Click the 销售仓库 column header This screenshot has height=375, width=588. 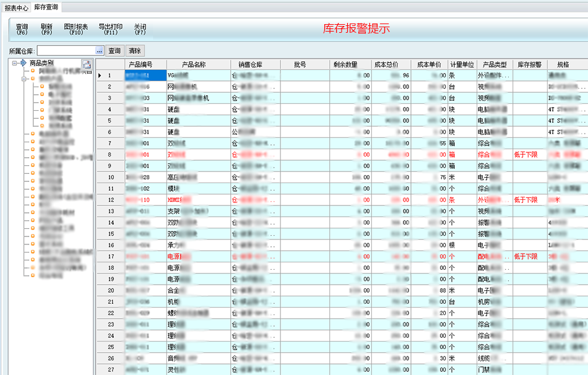point(256,64)
